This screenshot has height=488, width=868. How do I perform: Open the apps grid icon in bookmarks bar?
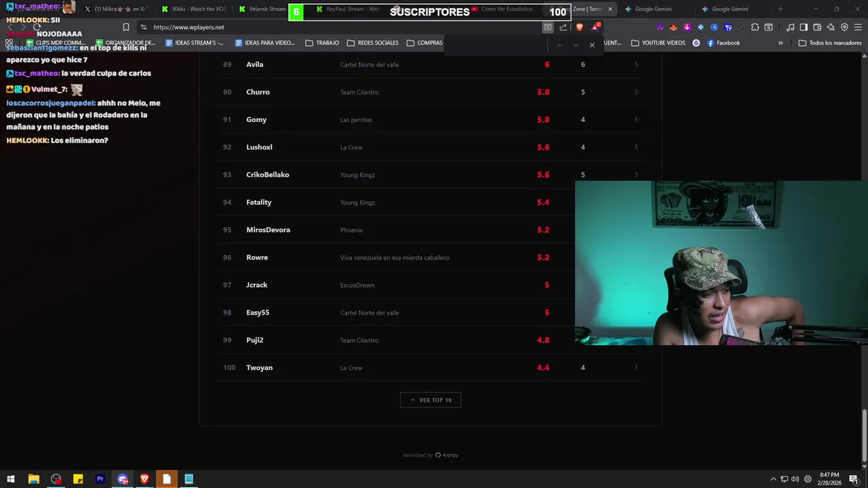[x=10, y=43]
